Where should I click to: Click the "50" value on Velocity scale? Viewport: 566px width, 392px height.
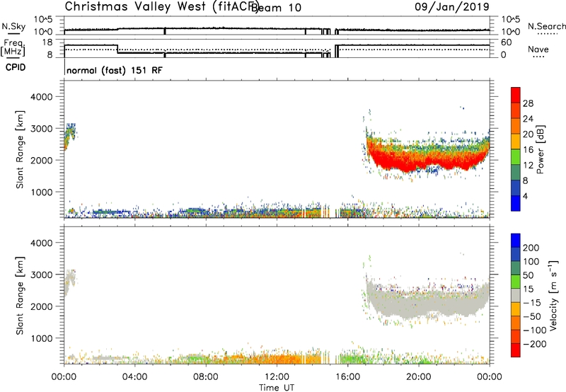click(528, 275)
